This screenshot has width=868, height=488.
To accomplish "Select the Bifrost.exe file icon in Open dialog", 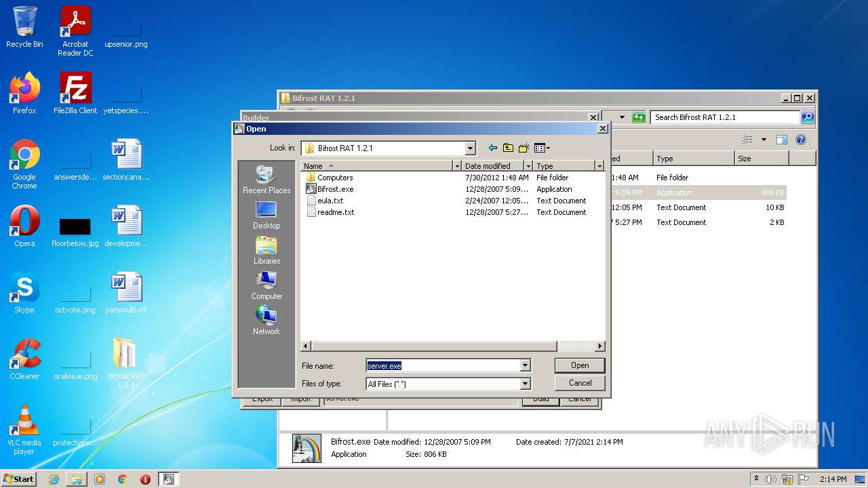I will point(311,189).
